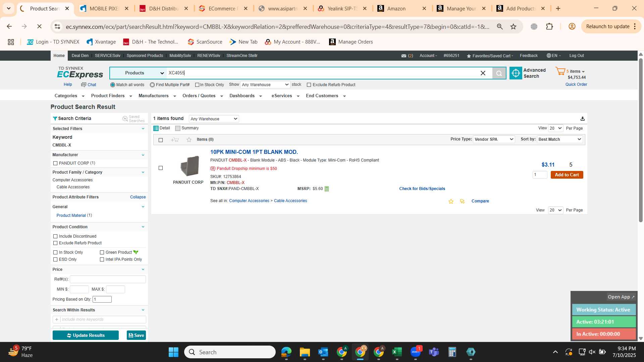The height and width of the screenshot is (362, 644).
Task: Open the Products search type dropdown
Action: [x=138, y=73]
